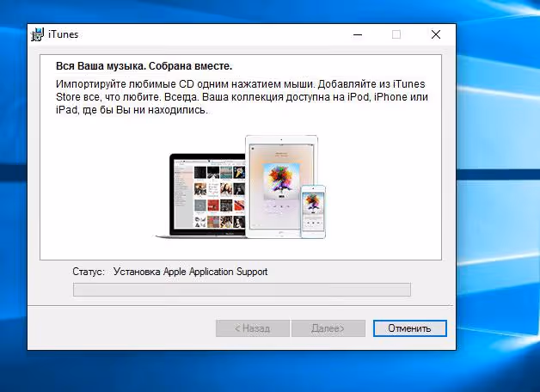Screen dimensions: 540x392
Task: Close the iTunes installer window
Action: [436, 34]
